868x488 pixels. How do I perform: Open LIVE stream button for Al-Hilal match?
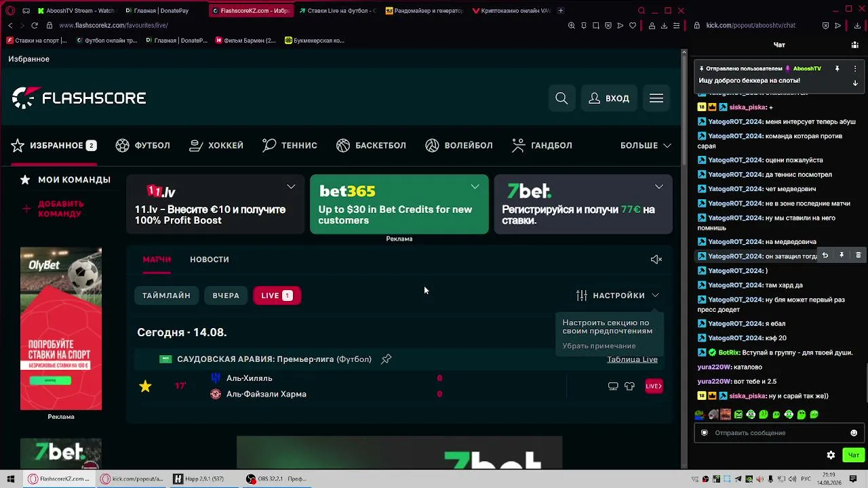click(654, 386)
